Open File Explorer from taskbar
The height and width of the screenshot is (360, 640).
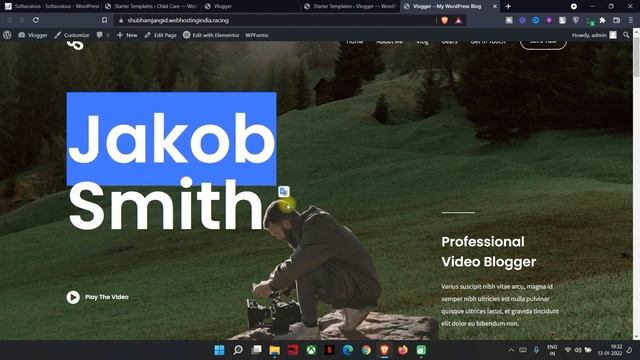click(x=275, y=350)
